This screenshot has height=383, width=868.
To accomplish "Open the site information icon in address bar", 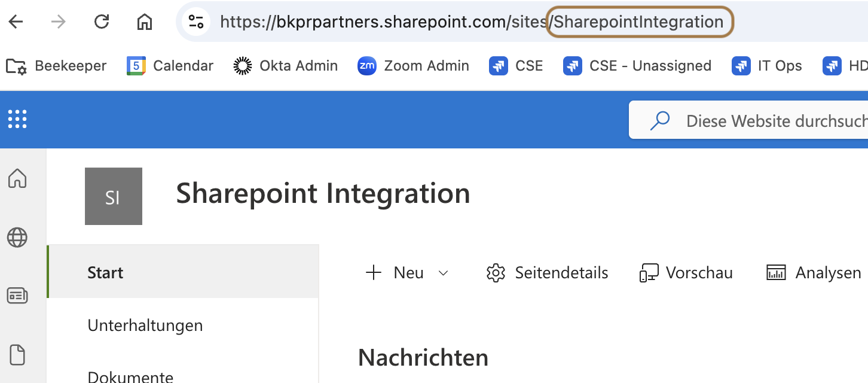I will coord(196,22).
